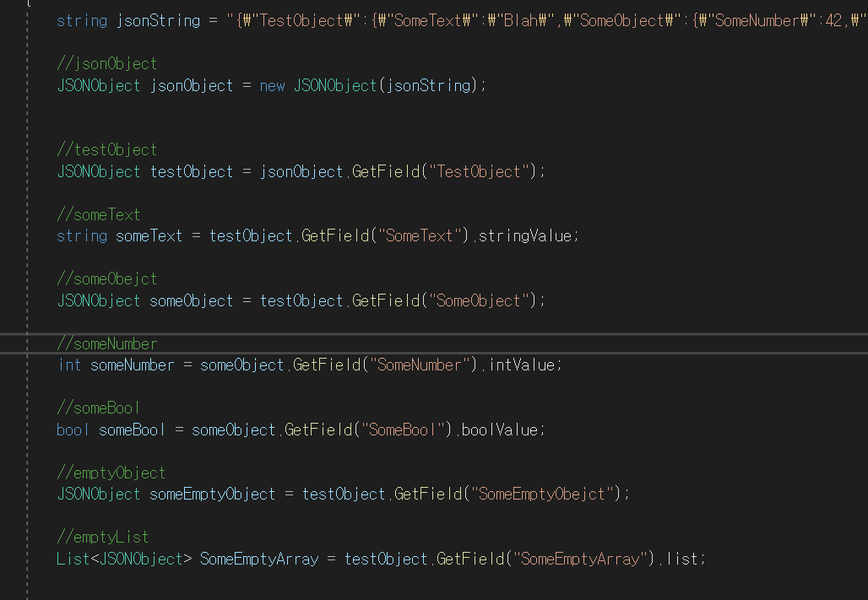
Task: Click the //someNumber comment on highlighted line
Action: tap(107, 343)
